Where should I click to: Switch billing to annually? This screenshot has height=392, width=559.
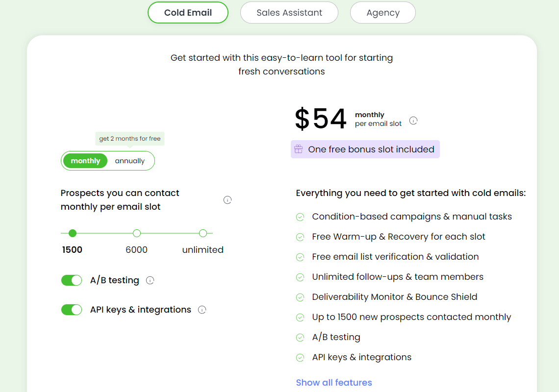pyautogui.click(x=130, y=161)
